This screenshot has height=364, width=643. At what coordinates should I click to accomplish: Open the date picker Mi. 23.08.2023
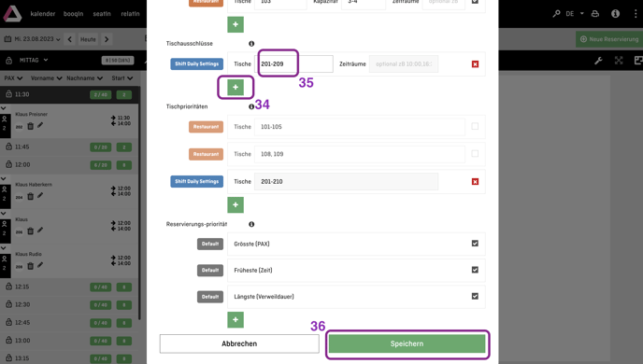click(x=36, y=39)
